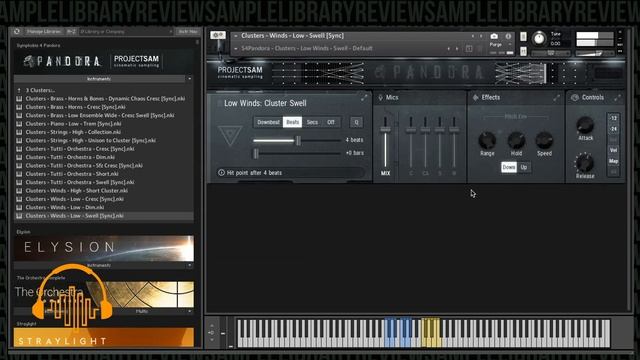640x360 pixels.
Task: Click the refresh libraries icon
Action: pos(17,31)
